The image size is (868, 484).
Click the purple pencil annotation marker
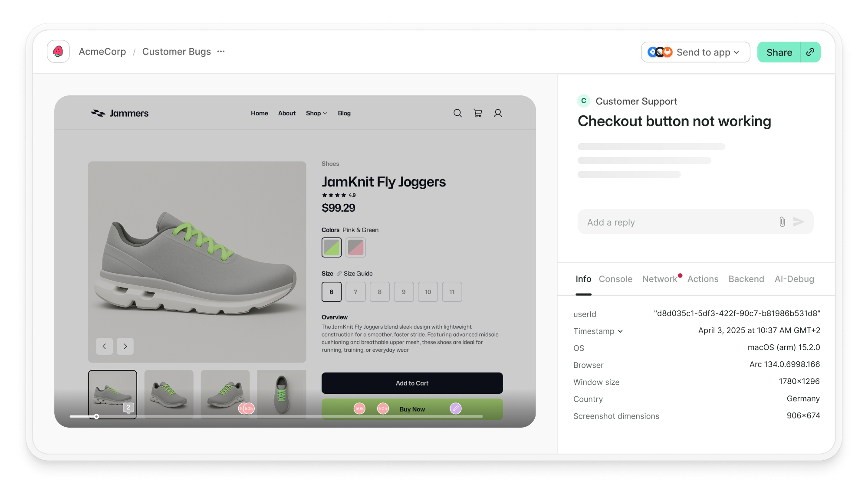[456, 409]
